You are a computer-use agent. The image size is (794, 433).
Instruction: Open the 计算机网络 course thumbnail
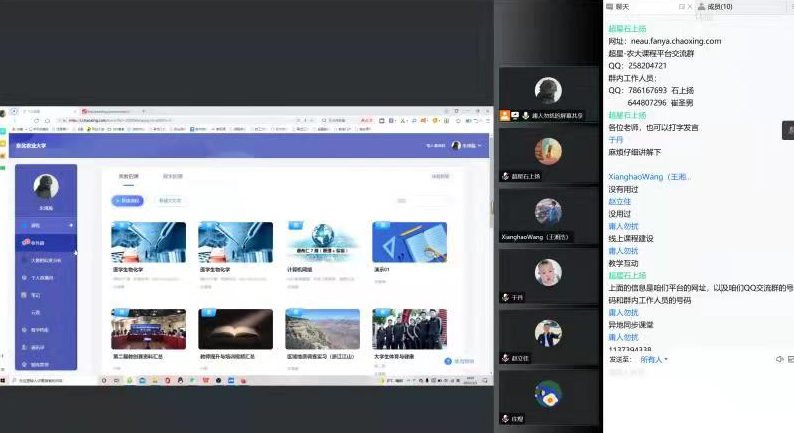(322, 242)
